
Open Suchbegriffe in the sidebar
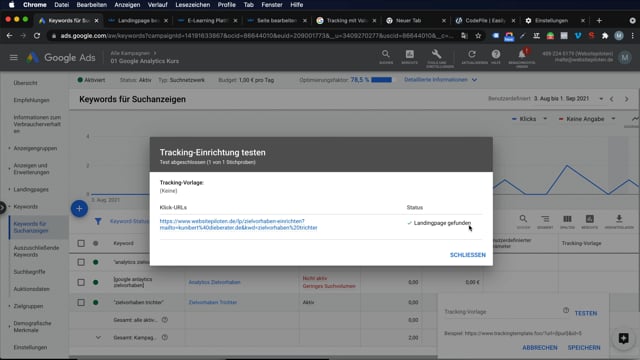29,272
